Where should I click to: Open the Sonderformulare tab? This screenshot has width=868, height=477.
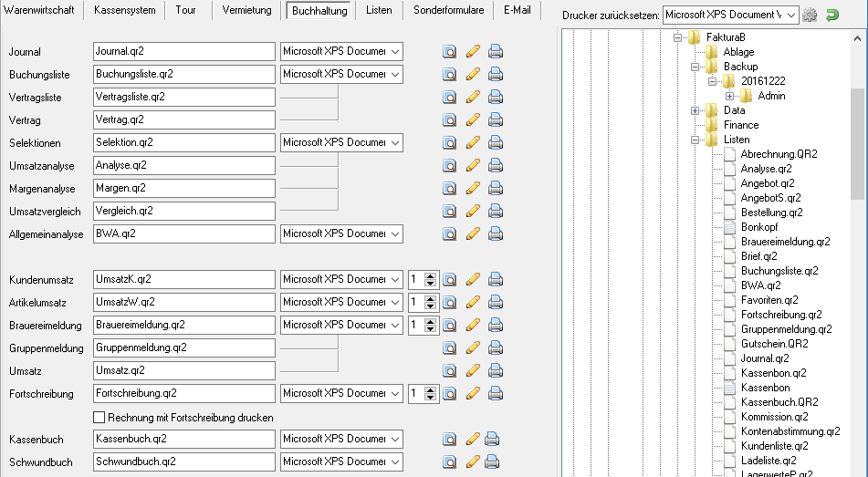click(x=449, y=10)
